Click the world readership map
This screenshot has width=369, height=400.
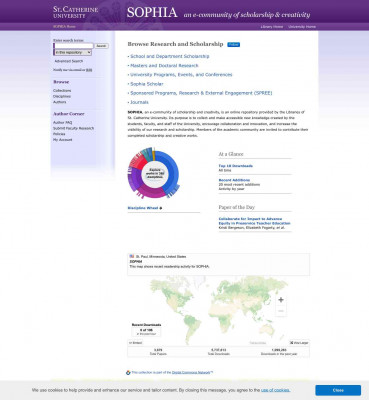click(x=218, y=310)
